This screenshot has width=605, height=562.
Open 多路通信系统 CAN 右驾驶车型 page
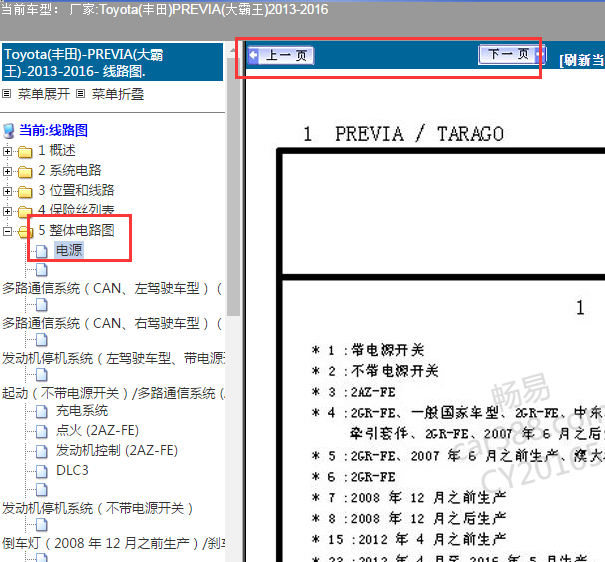[112, 324]
